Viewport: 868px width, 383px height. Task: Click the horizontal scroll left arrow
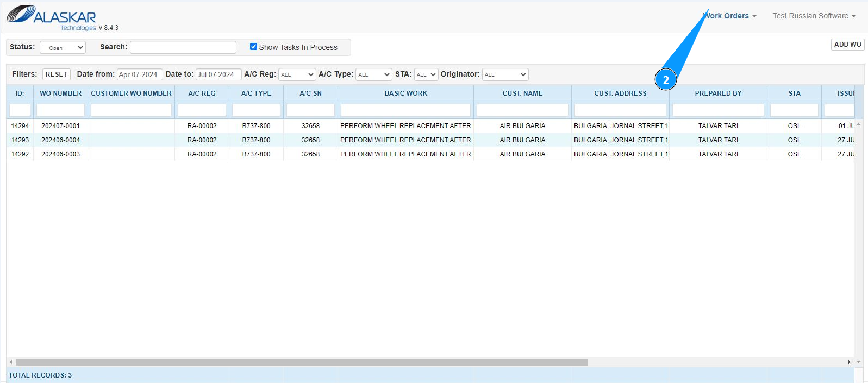11,362
